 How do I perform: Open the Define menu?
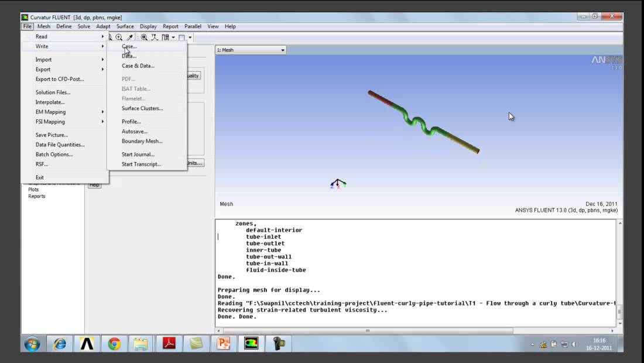(x=64, y=26)
